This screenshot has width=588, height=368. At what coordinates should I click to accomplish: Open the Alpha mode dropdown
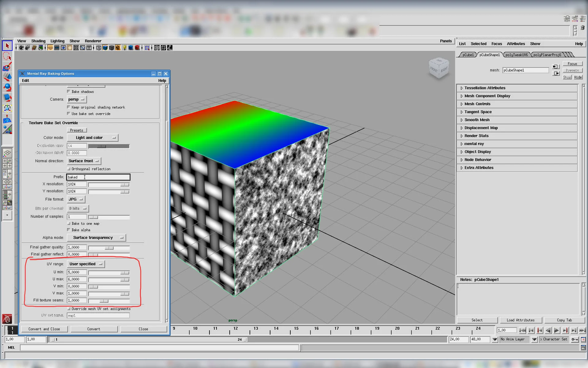[96, 238]
